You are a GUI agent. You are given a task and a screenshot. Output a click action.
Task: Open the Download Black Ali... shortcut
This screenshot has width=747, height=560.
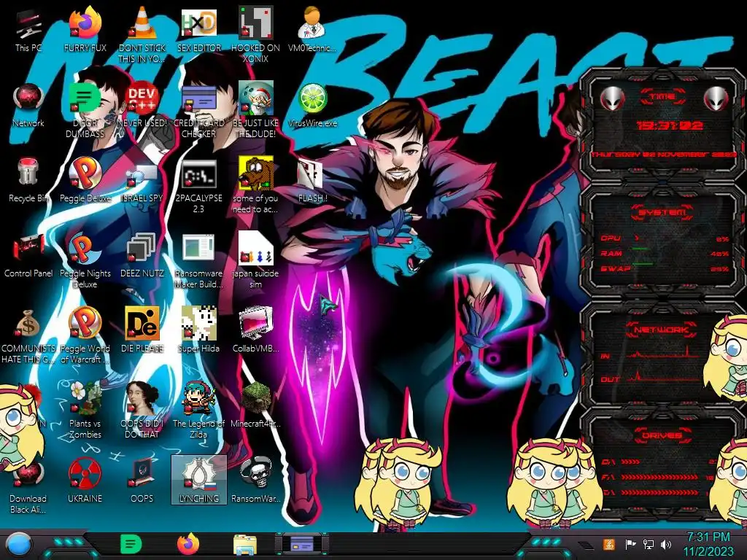pos(28,485)
